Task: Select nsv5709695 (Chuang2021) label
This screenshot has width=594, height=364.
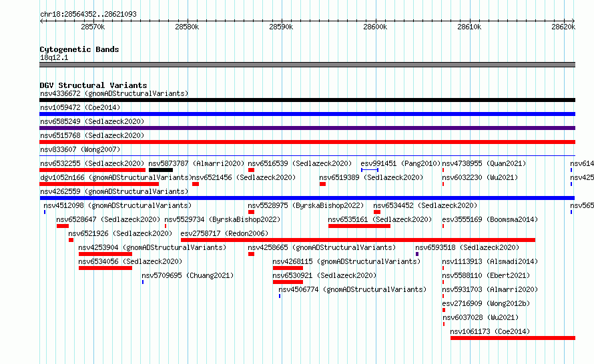Action: (x=188, y=275)
